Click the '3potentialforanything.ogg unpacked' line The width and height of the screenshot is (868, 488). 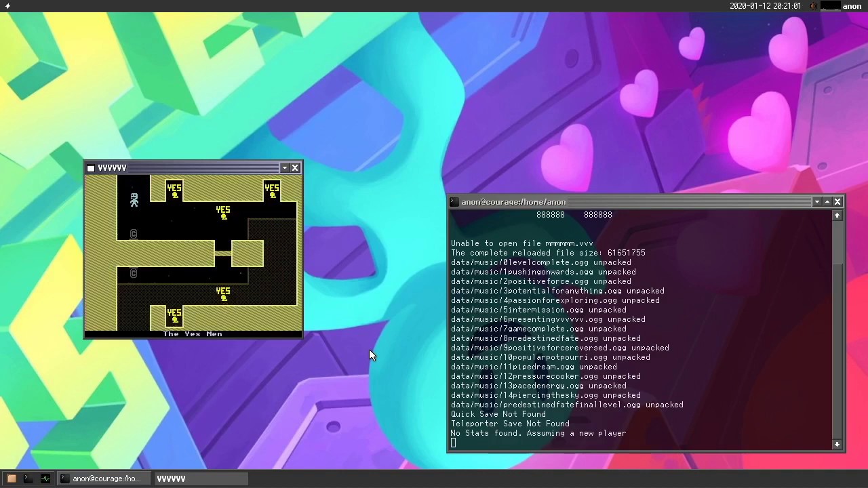point(557,291)
